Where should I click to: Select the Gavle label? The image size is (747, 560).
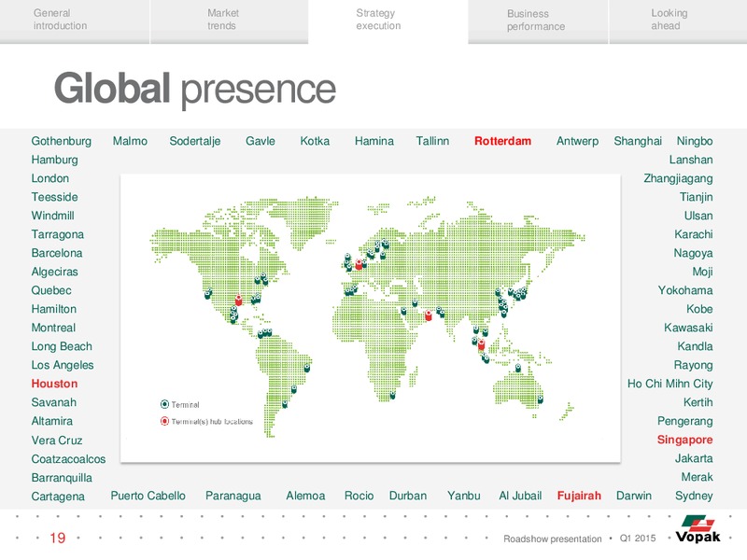(x=261, y=141)
